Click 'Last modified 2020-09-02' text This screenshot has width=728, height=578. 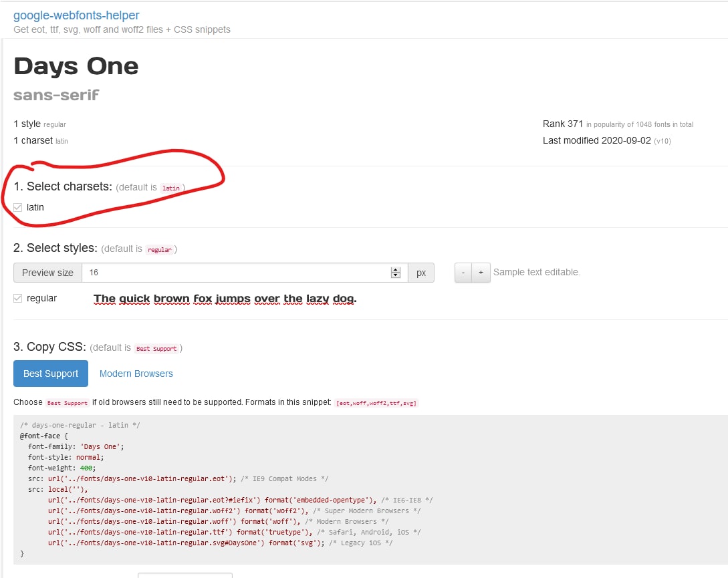(x=596, y=141)
